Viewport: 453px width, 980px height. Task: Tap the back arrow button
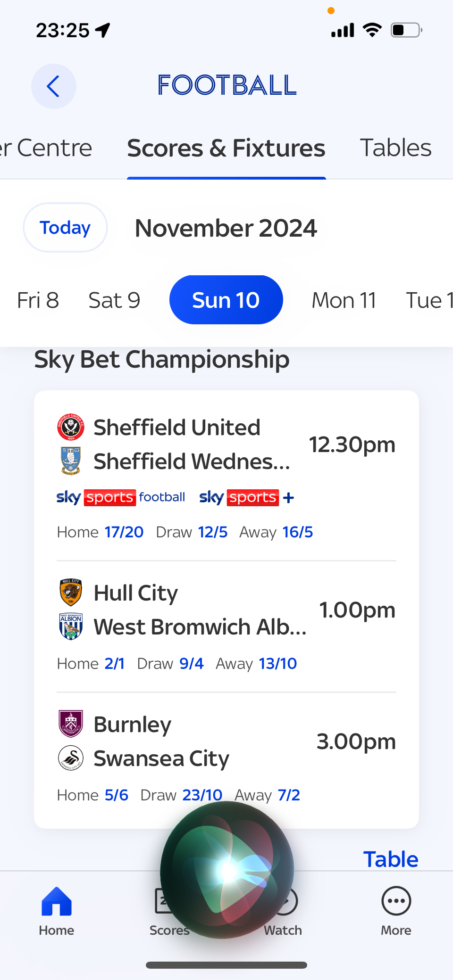[x=54, y=86]
